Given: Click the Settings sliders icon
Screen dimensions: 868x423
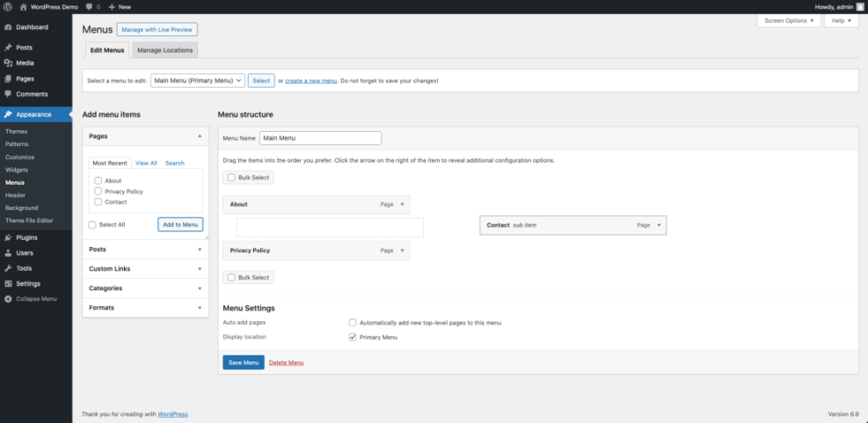Looking at the screenshot, I should pos(8,283).
